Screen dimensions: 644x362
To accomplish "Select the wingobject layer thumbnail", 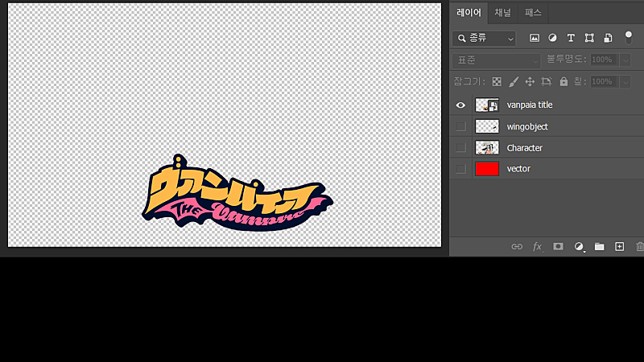I will point(487,126).
